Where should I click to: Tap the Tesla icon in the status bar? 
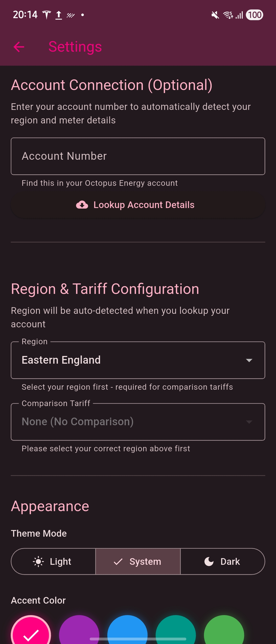pos(46,15)
